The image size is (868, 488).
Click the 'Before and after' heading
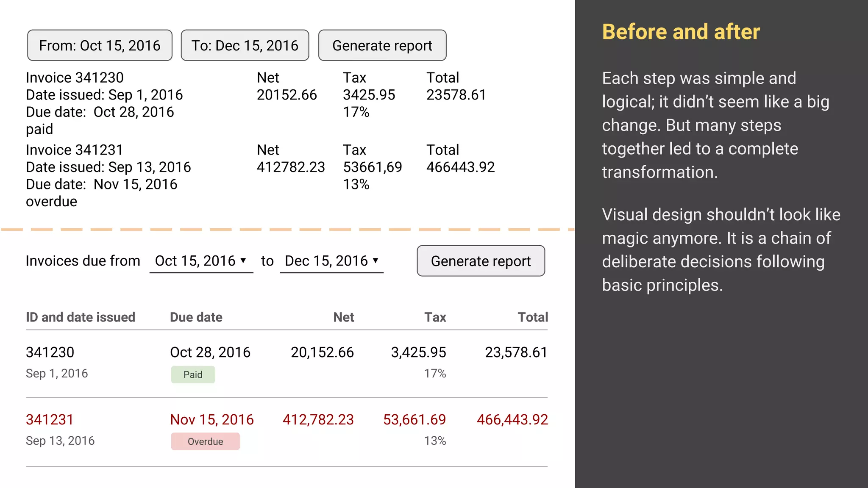(681, 32)
